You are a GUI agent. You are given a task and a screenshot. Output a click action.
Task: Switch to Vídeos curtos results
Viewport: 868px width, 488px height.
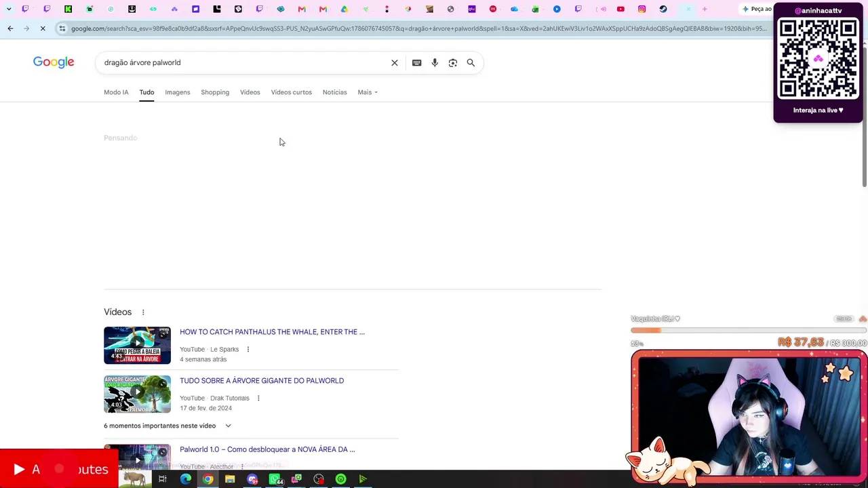pos(292,92)
